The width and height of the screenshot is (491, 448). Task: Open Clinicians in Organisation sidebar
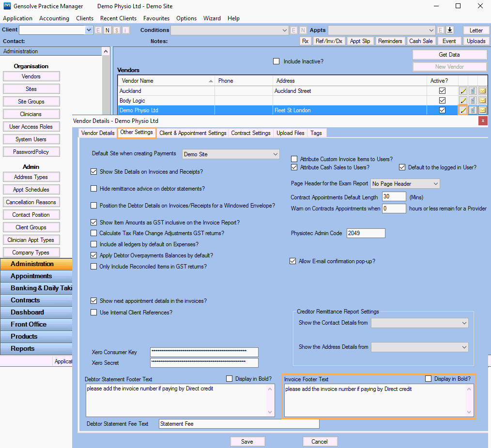31,114
